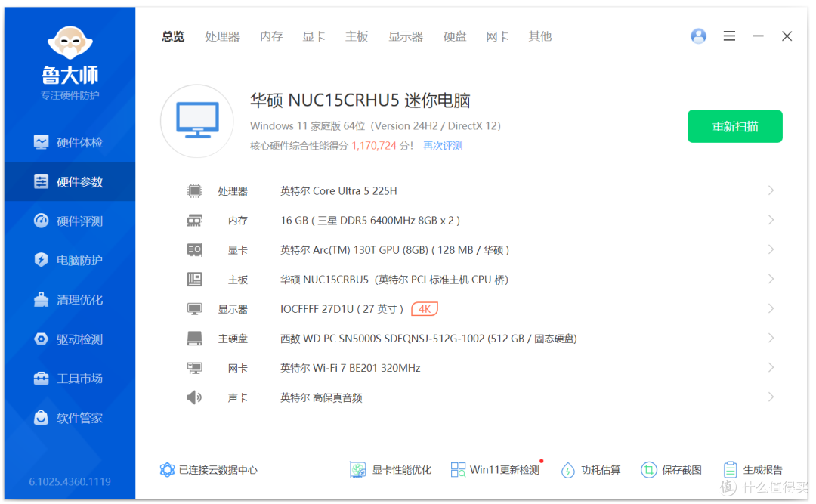Switch to top 网卡 tab
The image size is (816, 504).
tap(497, 36)
